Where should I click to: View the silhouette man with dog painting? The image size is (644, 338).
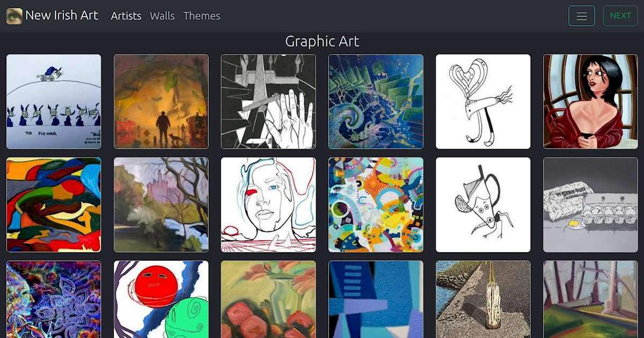[x=161, y=101]
